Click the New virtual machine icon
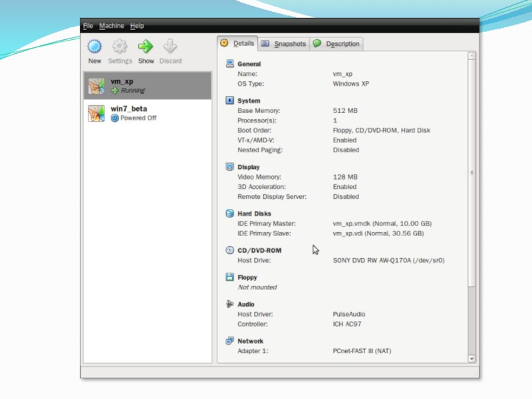This screenshot has width=532, height=399. [x=94, y=47]
